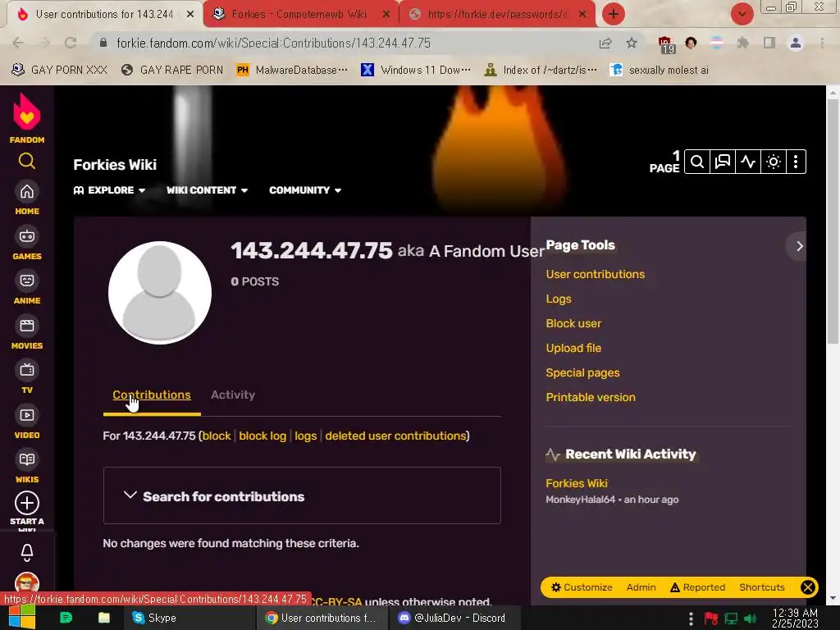Open Chrome three-dot menu
The height and width of the screenshot is (630, 840).
click(x=822, y=43)
